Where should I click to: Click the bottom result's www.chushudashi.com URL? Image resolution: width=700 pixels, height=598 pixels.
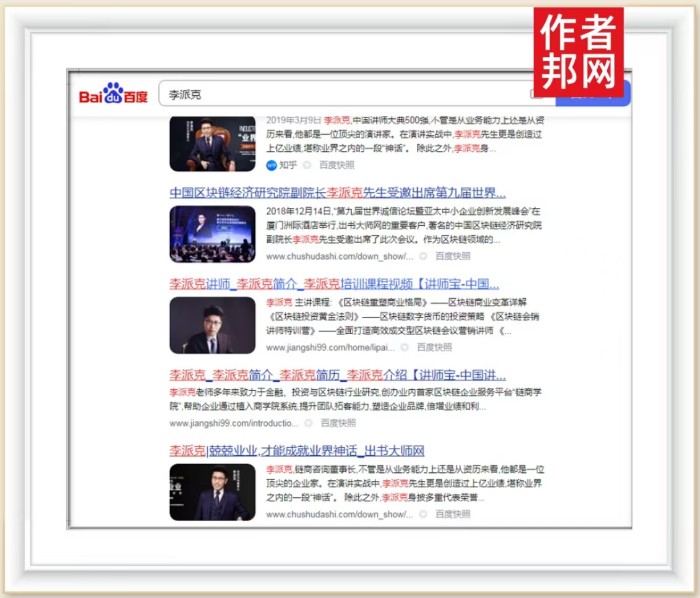(x=339, y=514)
